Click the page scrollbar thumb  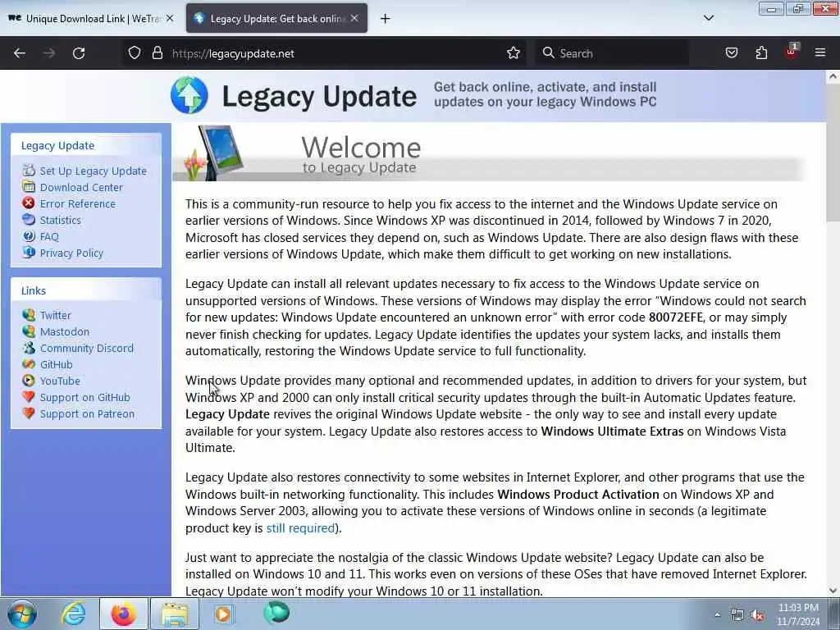coord(833,152)
